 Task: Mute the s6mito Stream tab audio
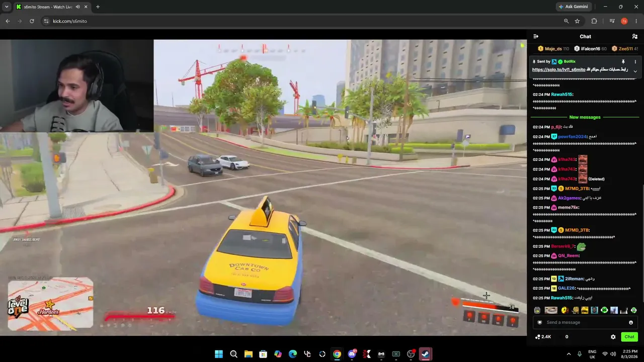77,7
